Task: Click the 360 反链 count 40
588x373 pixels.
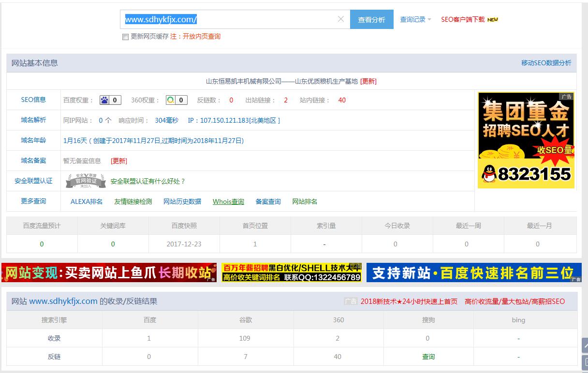Action: tap(338, 357)
